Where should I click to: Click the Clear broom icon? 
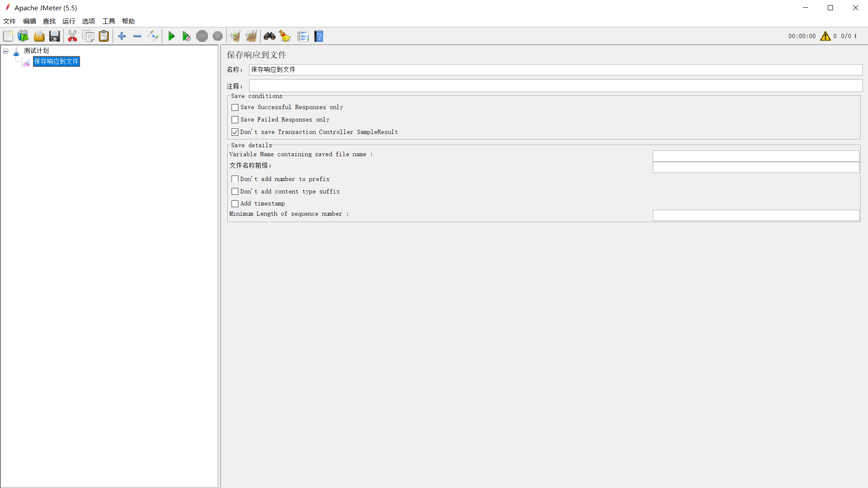point(235,36)
